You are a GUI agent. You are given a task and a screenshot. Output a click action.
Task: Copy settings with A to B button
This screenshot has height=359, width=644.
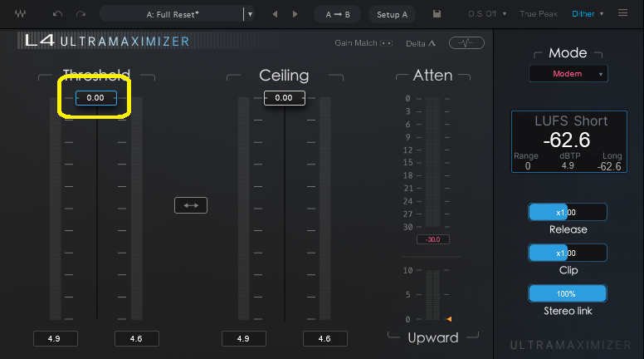[x=338, y=14]
